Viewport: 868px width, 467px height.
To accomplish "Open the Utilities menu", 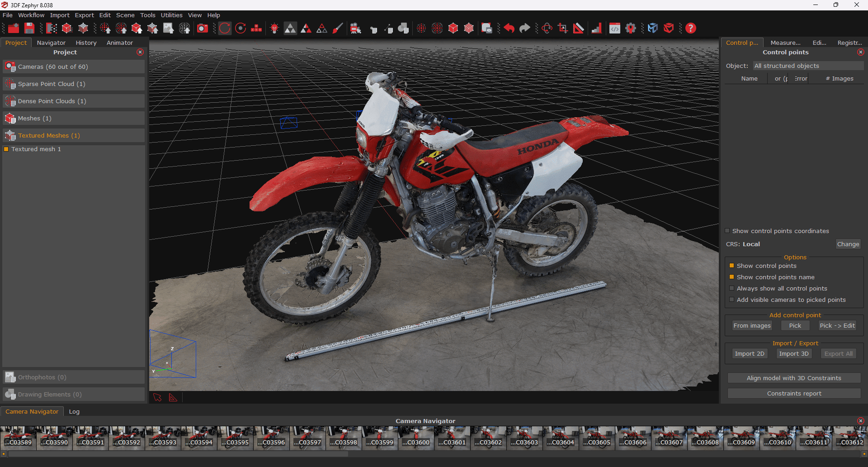I will tap(172, 15).
